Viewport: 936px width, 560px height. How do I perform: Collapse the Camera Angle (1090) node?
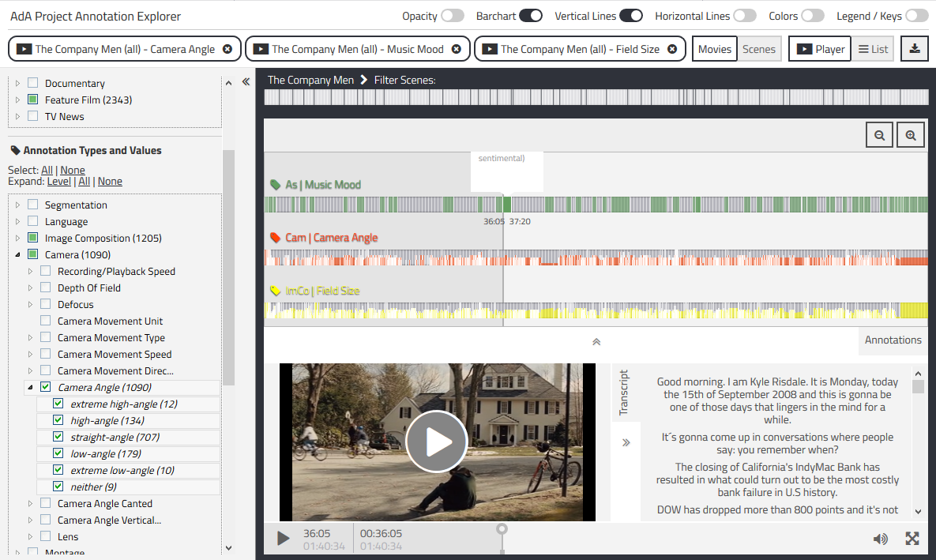point(30,387)
